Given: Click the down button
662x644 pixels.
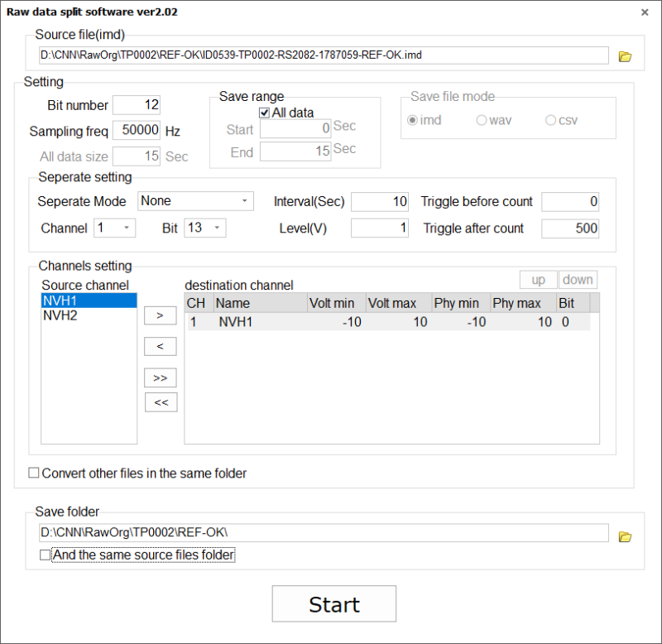Looking at the screenshot, I should click(578, 280).
